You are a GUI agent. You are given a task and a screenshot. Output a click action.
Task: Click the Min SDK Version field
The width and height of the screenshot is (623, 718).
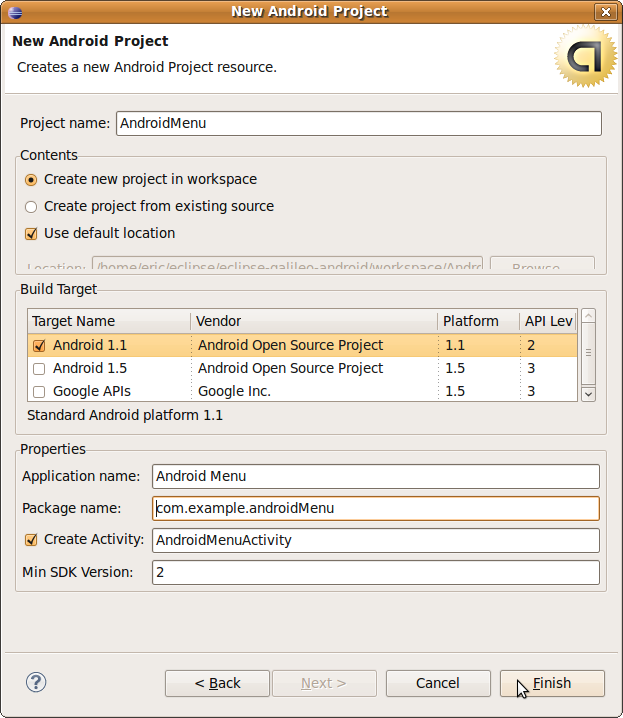376,572
